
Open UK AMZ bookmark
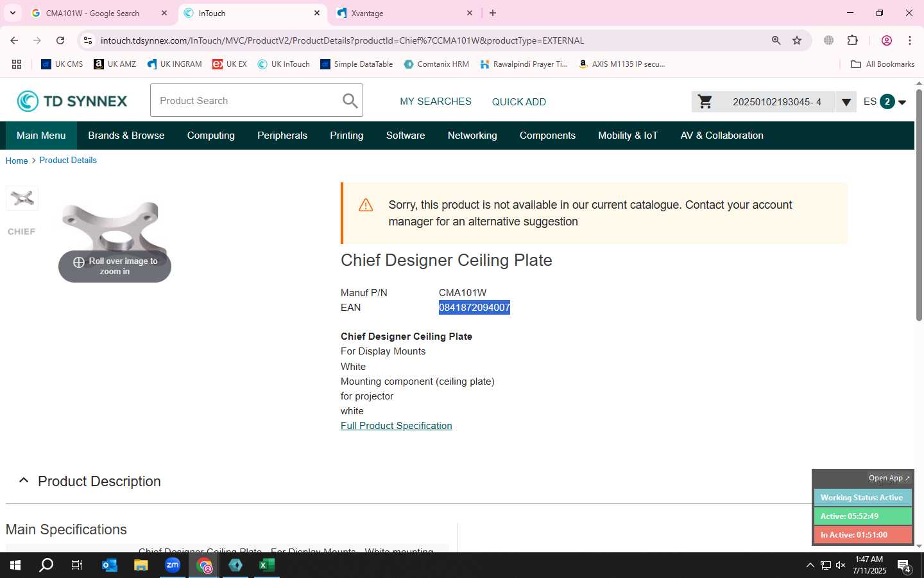115,64
